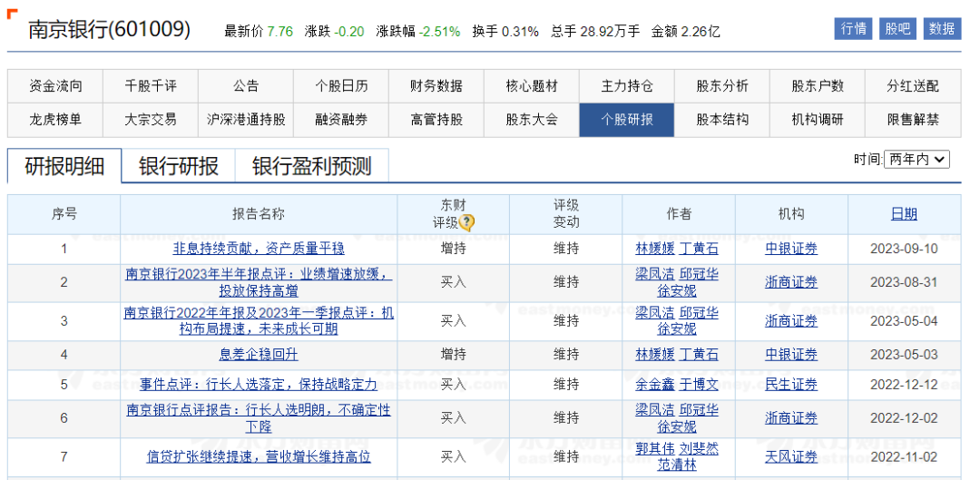Screen dimensions: 980x480
Task: Click the 最新价 value 7.76
Action: 280,31
